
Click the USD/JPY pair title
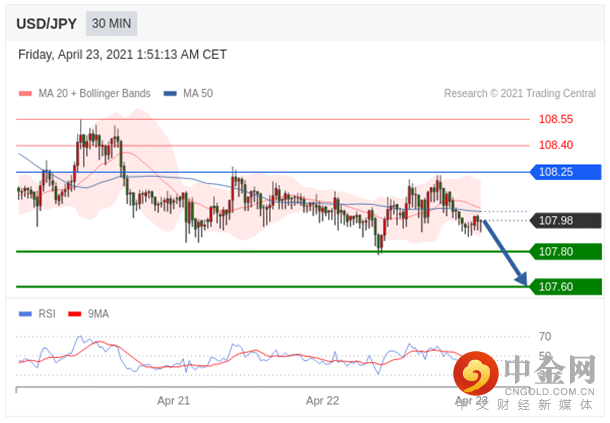(46, 24)
